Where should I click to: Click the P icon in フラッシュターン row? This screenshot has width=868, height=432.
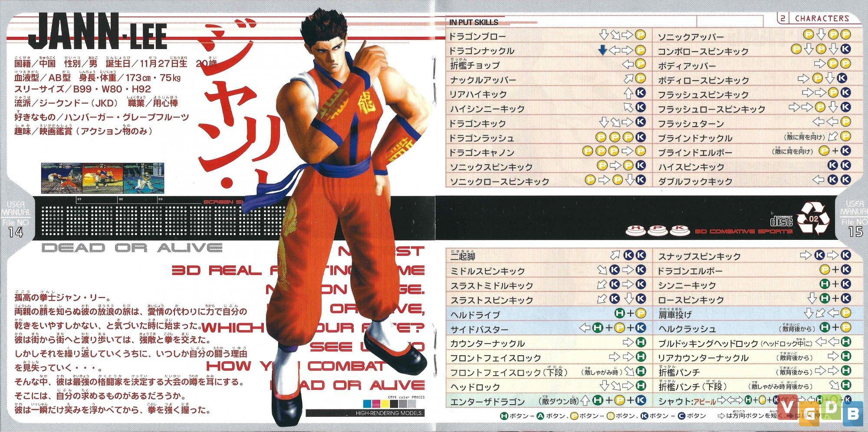point(845,122)
